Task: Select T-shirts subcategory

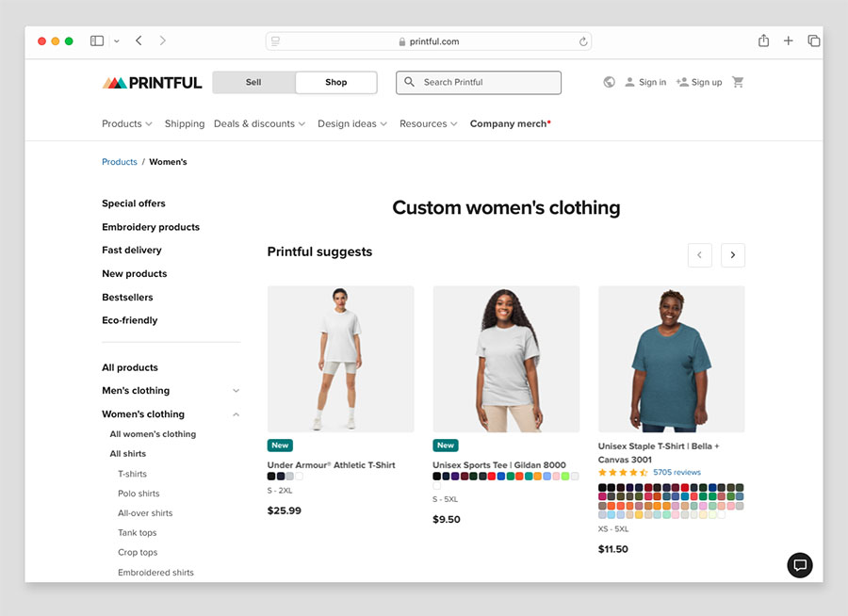Action: 133,474
